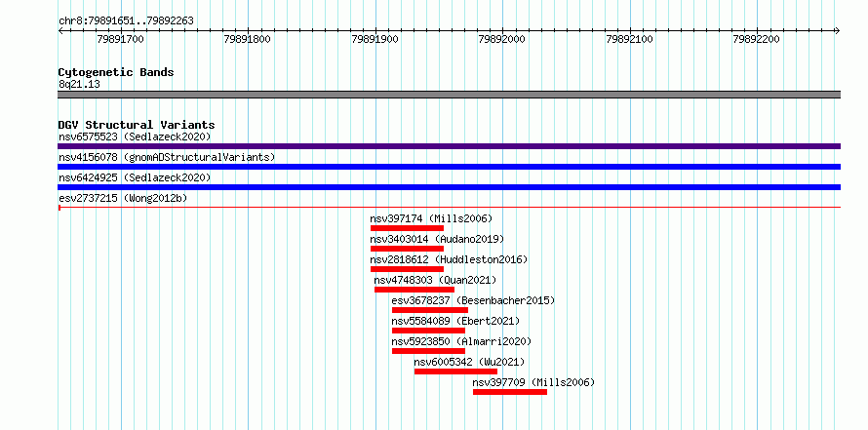The height and width of the screenshot is (430, 868).
Task: Click the red bar under nsv6005342
Action: pyautogui.click(x=455, y=371)
